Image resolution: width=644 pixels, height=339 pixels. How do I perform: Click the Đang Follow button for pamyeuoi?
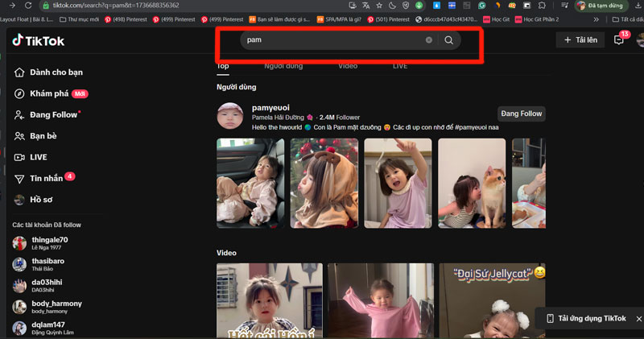(521, 114)
